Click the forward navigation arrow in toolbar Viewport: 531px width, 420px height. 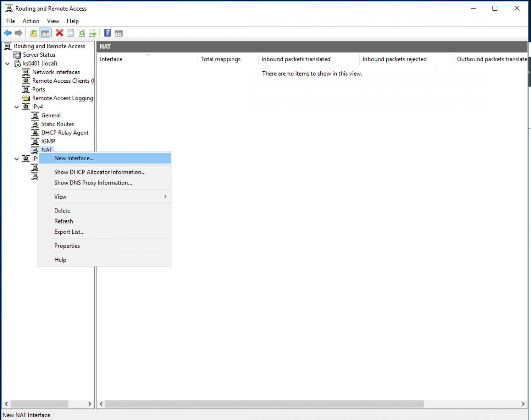[x=19, y=32]
